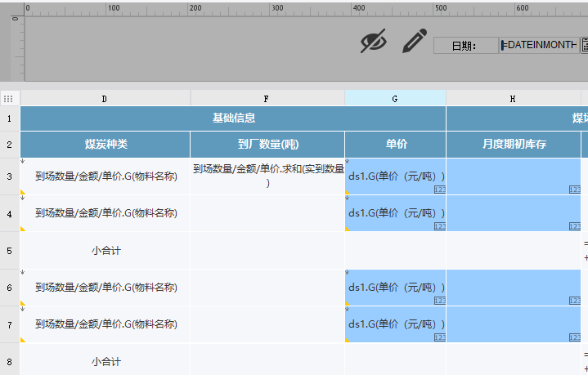Click the 单价 header cell

[395, 145]
